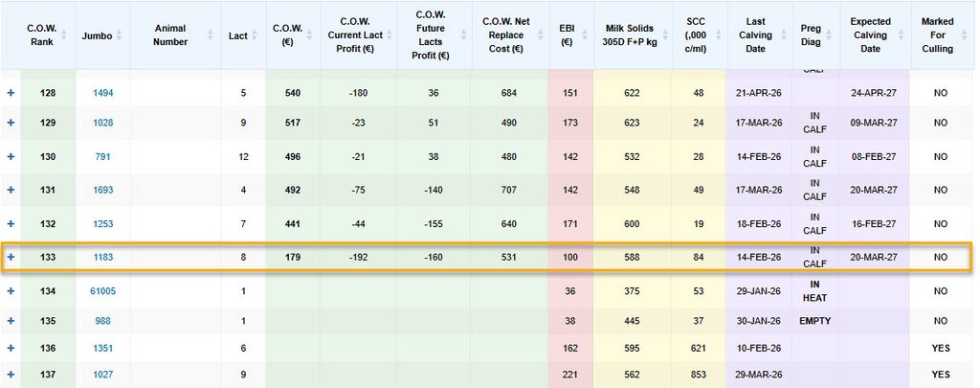Select Expected Calving Date 08-FEB-27
Image resolution: width=980 pixels, height=388 pixels.
point(873,156)
